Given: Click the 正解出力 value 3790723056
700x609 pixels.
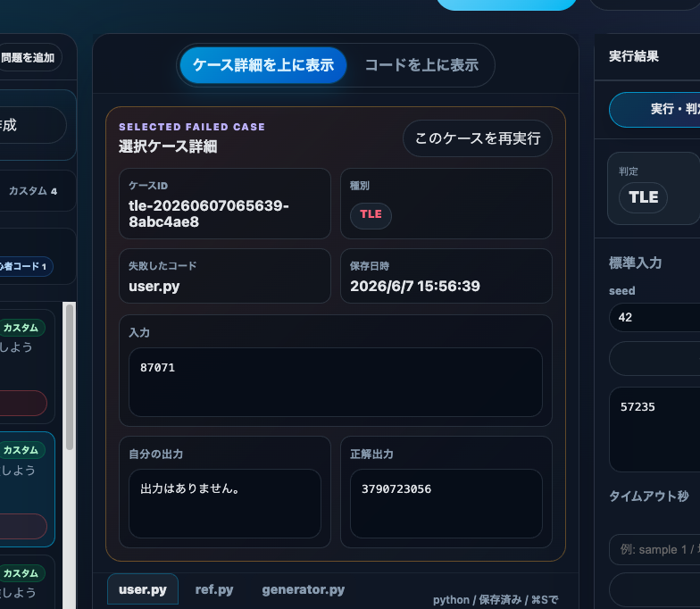Looking at the screenshot, I should (396, 489).
